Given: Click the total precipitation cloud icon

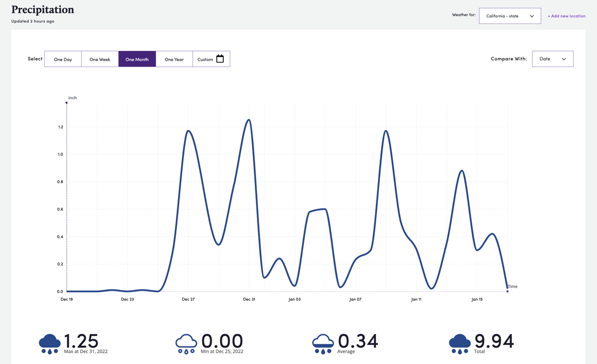Looking at the screenshot, I should click(x=459, y=344).
